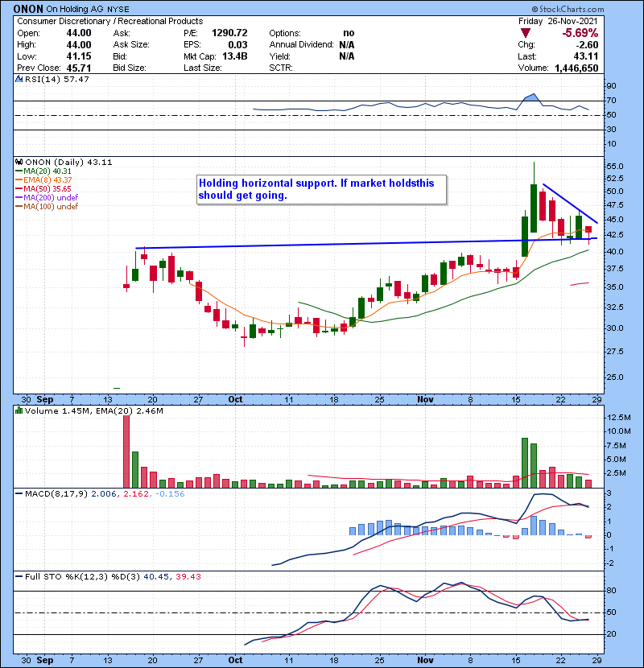The width and height of the screenshot is (644, 668).
Task: Click the MACD(8,17,9) legend label
Action: point(56,494)
